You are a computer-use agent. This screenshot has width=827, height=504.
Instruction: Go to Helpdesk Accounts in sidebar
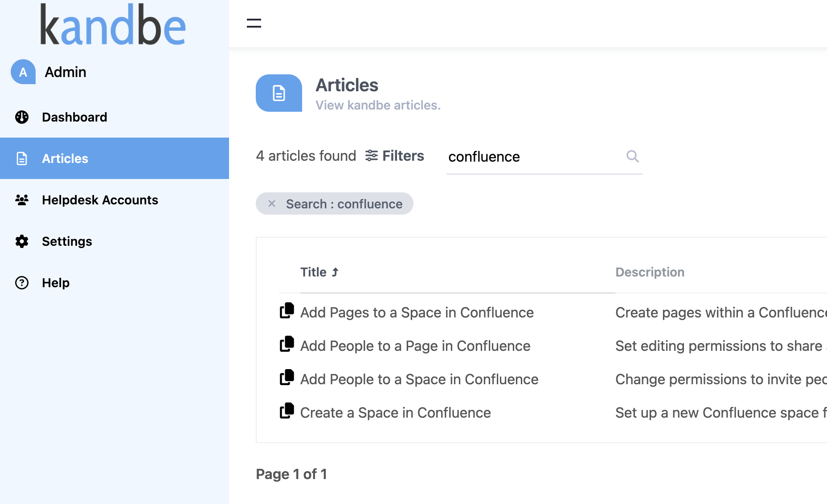coord(100,200)
